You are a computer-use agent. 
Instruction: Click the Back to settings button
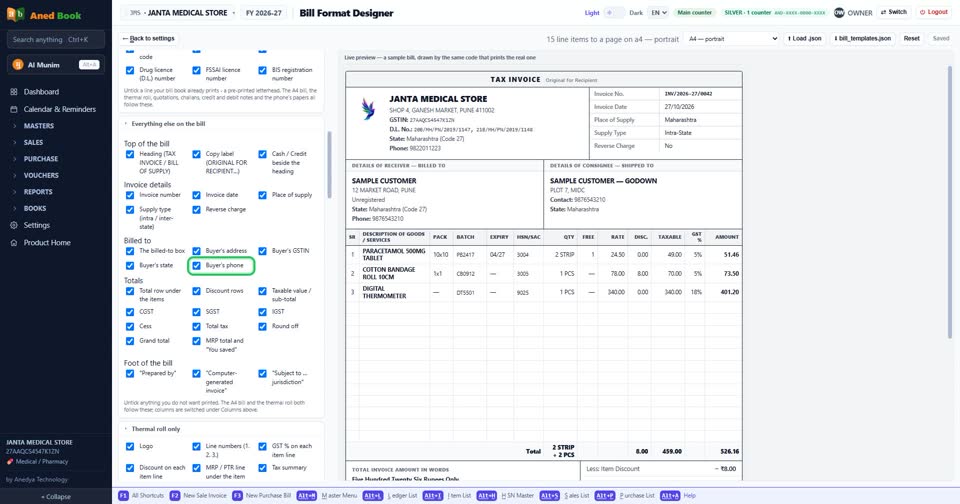pos(148,39)
